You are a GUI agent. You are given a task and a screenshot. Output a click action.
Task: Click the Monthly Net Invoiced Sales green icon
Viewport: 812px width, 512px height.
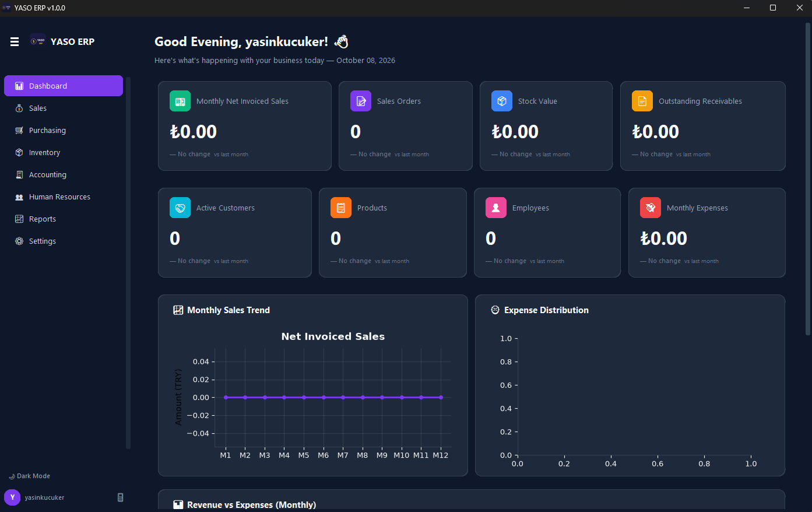(180, 101)
